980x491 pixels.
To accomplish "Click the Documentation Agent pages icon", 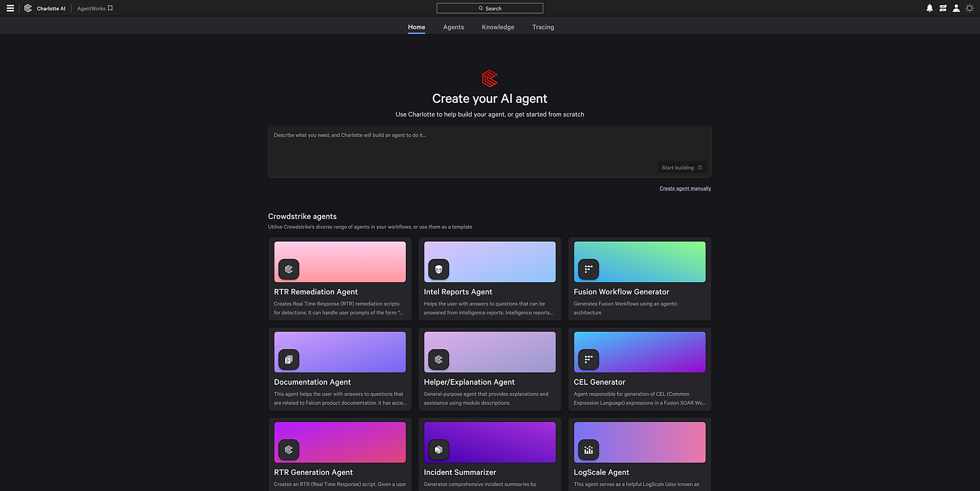I will (x=289, y=359).
